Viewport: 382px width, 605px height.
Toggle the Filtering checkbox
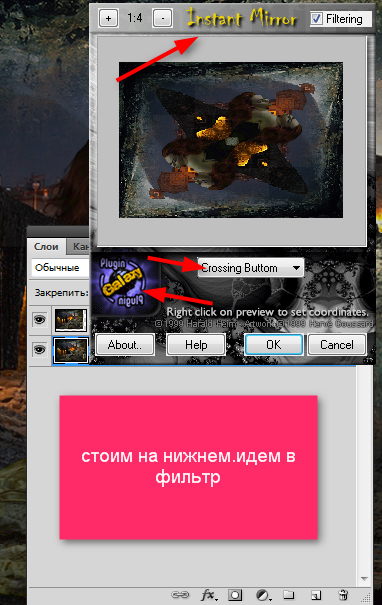tap(316, 18)
